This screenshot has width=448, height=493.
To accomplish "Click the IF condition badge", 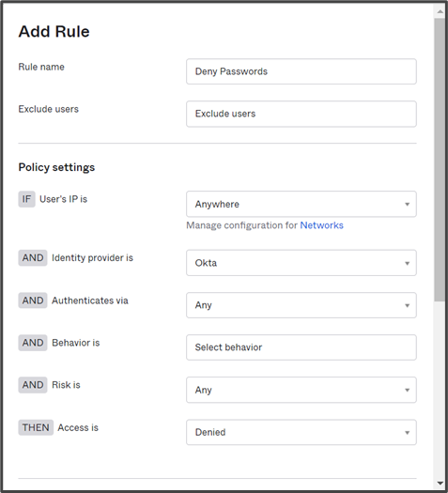I will pyautogui.click(x=26, y=199).
